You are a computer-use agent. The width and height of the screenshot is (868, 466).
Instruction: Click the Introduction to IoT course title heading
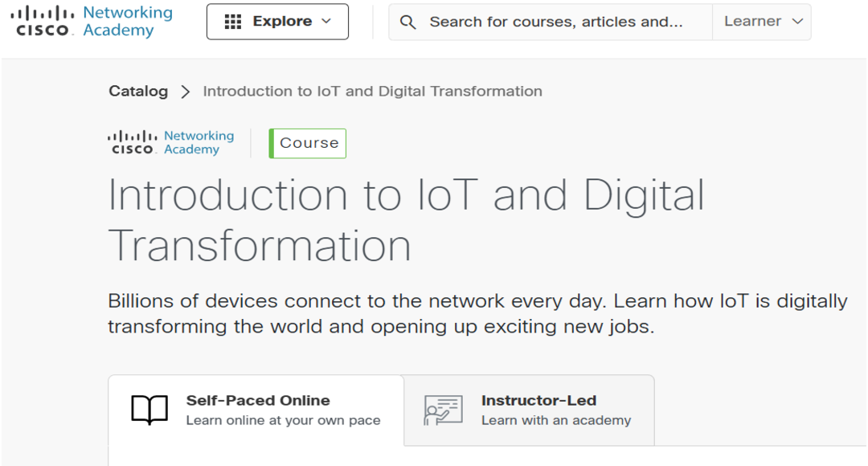pyautogui.click(x=406, y=219)
